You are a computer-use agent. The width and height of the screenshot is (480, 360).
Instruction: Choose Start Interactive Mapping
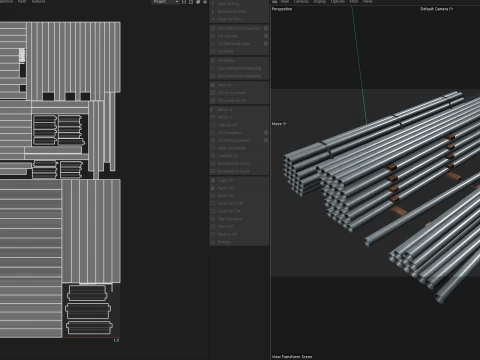(239, 68)
